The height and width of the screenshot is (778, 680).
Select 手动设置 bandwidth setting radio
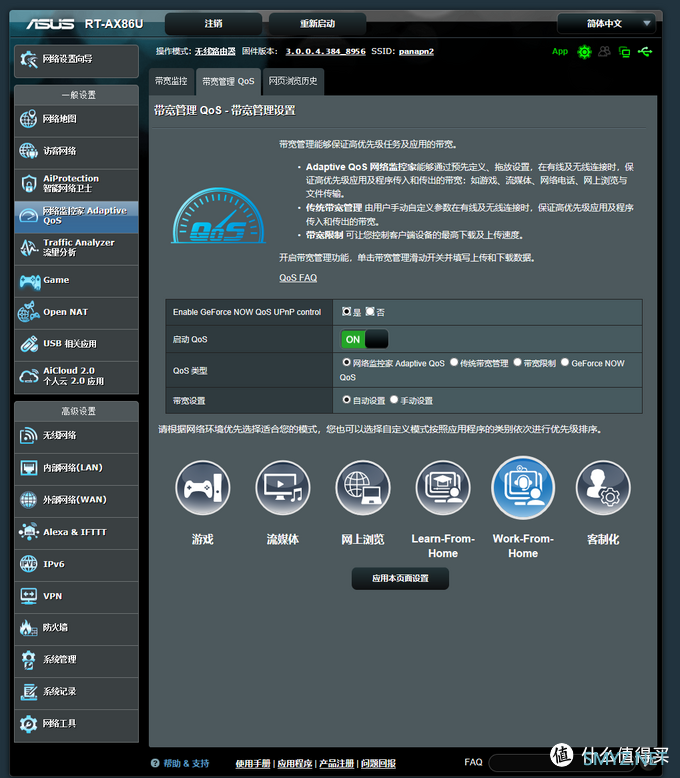pyautogui.click(x=394, y=399)
